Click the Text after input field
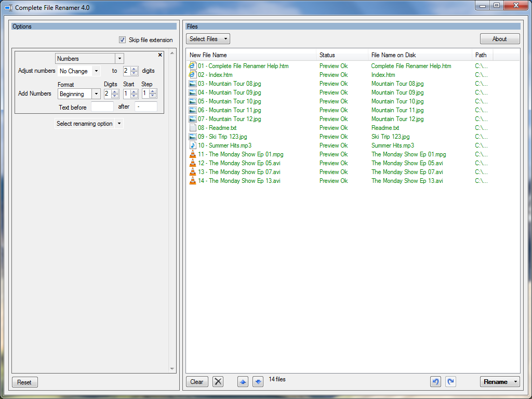Image resolution: width=532 pixels, height=399 pixels. (x=146, y=107)
